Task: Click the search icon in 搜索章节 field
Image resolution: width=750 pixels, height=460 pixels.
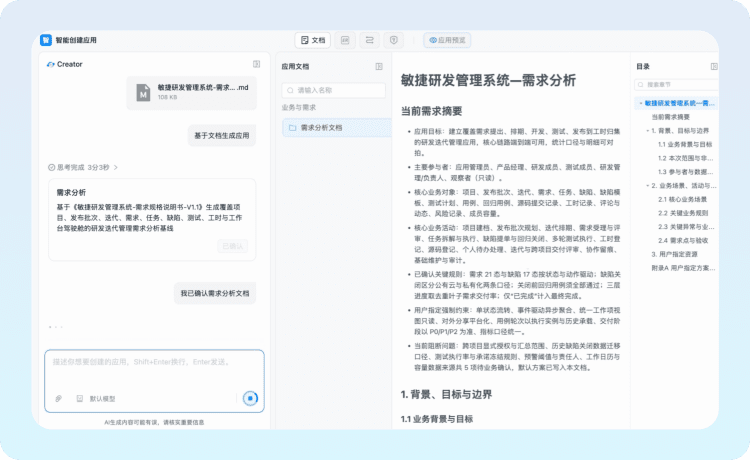Action: (640, 85)
